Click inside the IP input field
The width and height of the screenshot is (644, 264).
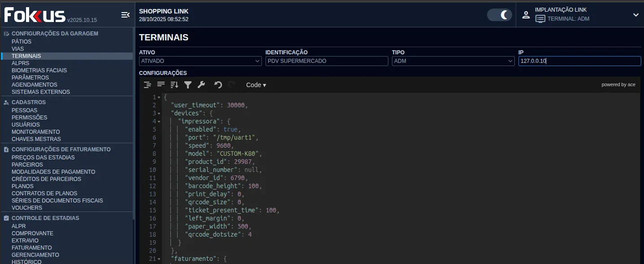point(579,61)
